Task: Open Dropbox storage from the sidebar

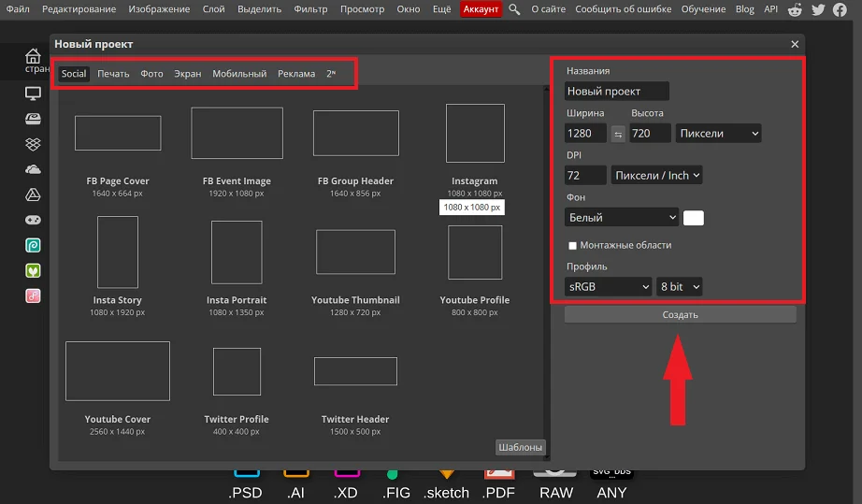Action: (33, 144)
